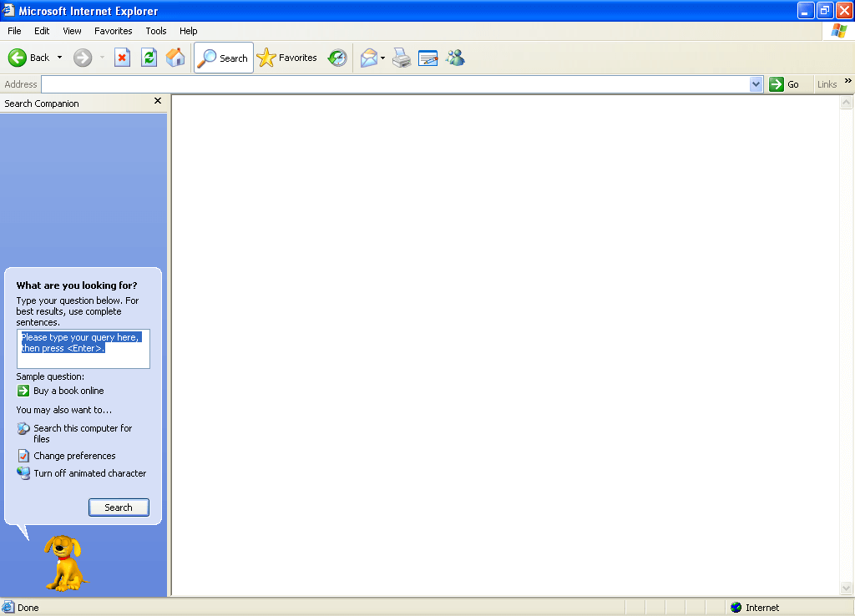Expand the Links toolbar chevron

click(x=848, y=81)
